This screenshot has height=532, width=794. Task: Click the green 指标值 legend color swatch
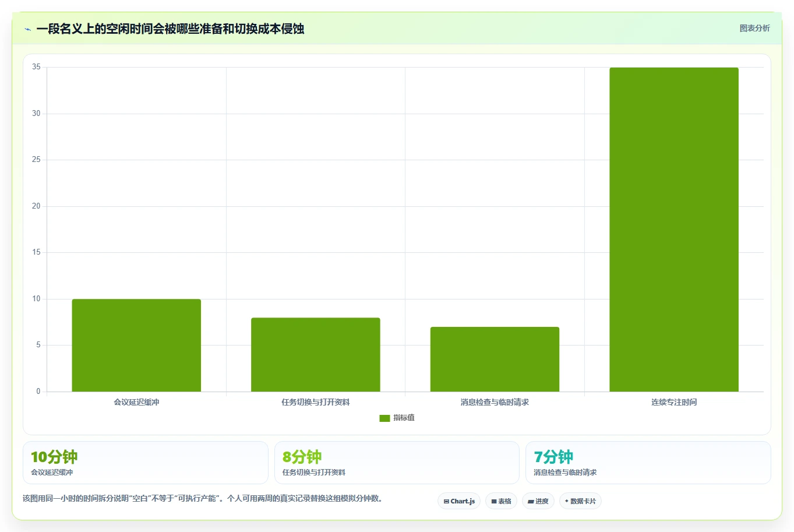384,418
